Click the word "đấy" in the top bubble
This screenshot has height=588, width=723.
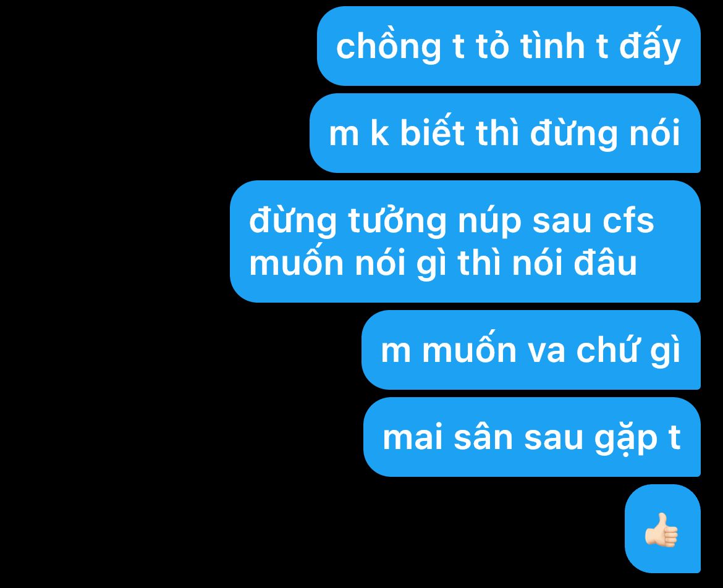(x=650, y=45)
